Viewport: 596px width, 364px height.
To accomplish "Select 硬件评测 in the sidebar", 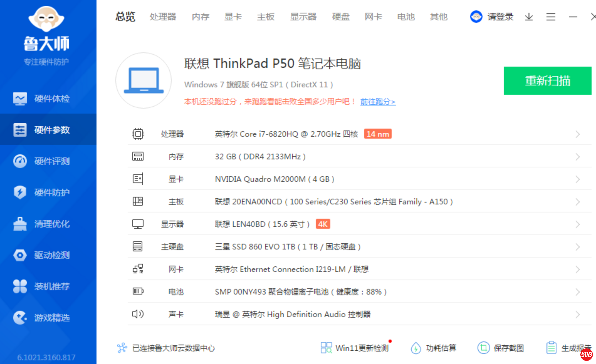I will pyautogui.click(x=48, y=161).
